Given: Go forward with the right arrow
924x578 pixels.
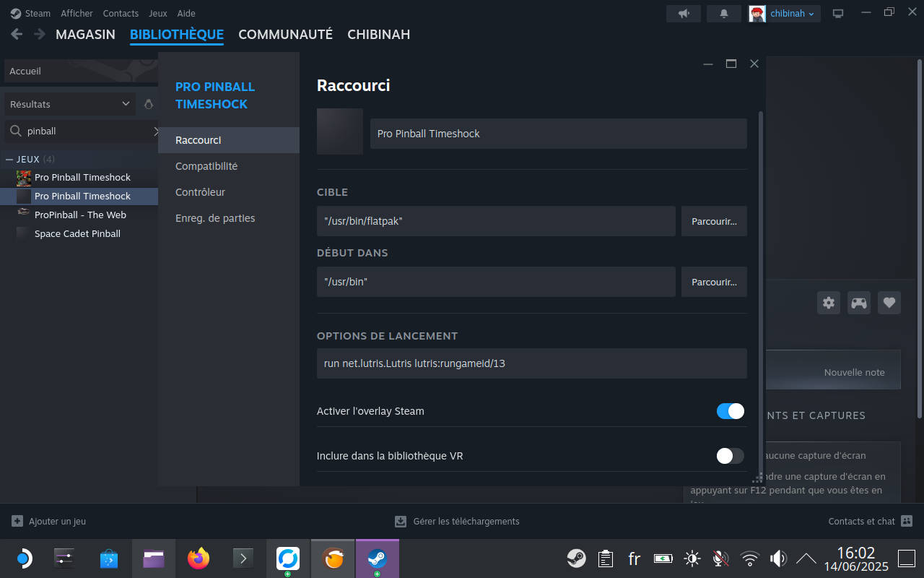Looking at the screenshot, I should 40,34.
